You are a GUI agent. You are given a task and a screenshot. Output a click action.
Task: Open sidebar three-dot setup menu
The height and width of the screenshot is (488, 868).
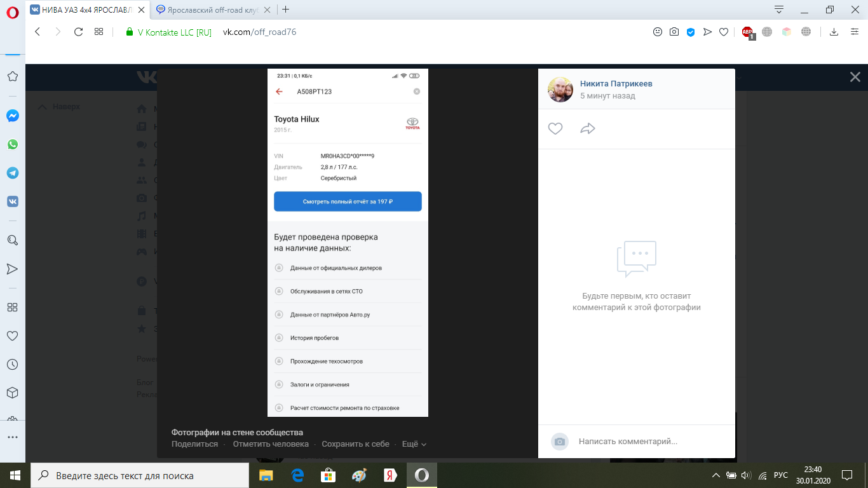click(x=13, y=437)
